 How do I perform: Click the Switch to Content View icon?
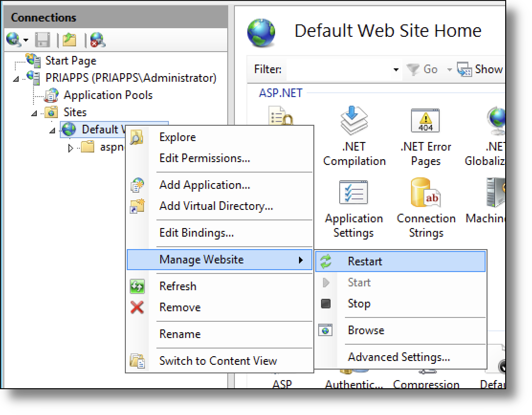point(137,361)
